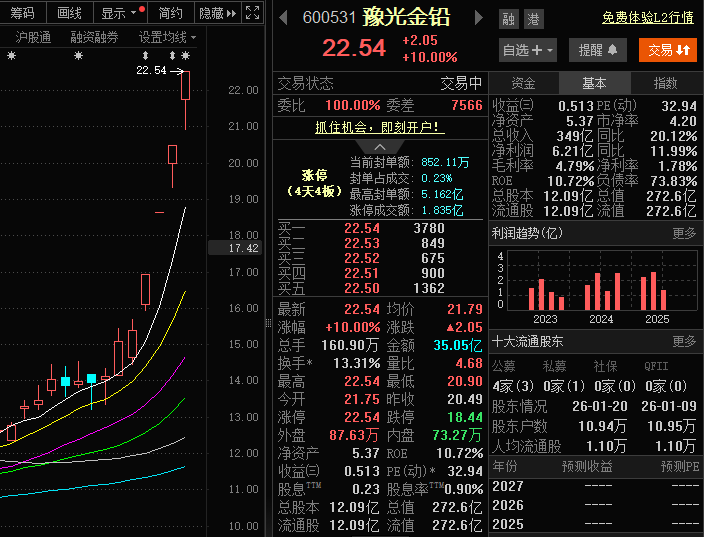Go to previous stock with left arrow
The height and width of the screenshot is (537, 704).
tap(283, 18)
